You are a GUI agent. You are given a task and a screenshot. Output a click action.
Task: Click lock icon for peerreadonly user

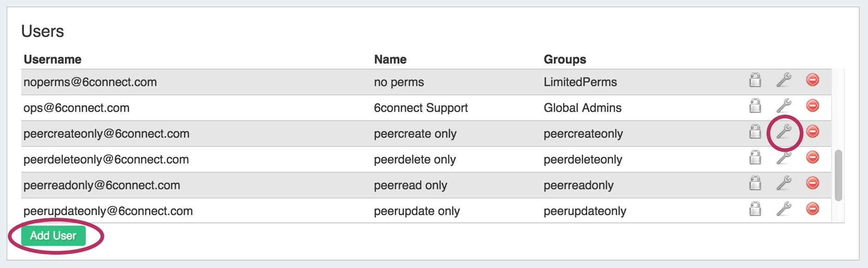755,183
